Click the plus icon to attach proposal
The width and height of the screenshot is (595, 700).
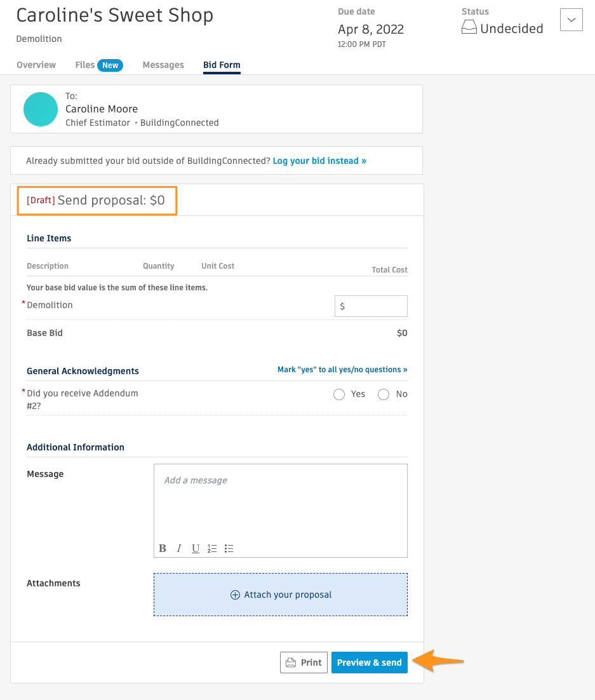pos(235,595)
